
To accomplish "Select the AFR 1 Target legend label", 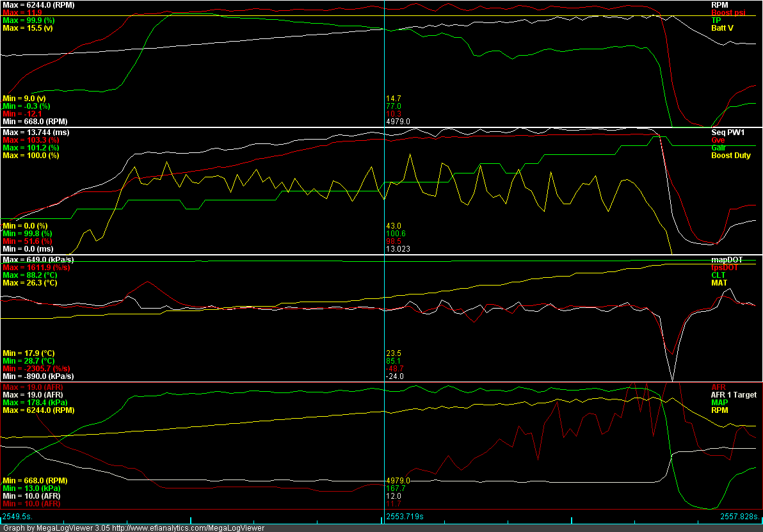I will click(734, 395).
